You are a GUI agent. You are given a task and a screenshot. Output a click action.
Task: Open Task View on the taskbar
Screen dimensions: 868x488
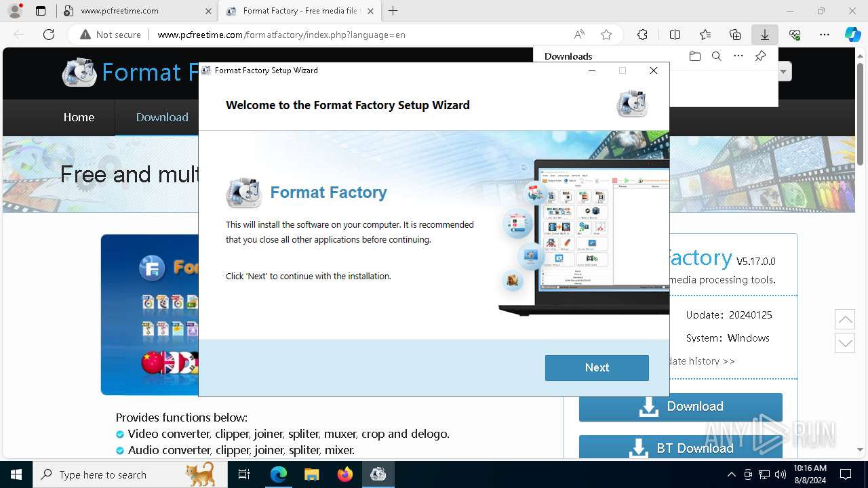244,474
